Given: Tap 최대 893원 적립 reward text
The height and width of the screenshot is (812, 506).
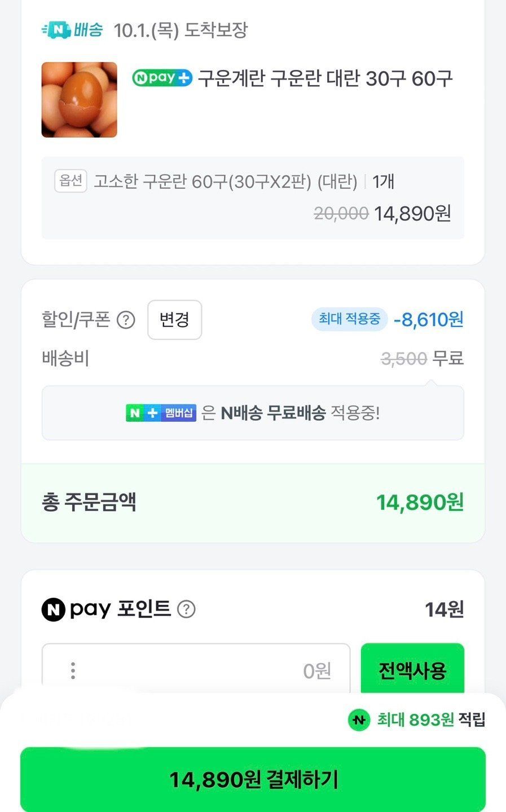Looking at the screenshot, I should pyautogui.click(x=431, y=720).
